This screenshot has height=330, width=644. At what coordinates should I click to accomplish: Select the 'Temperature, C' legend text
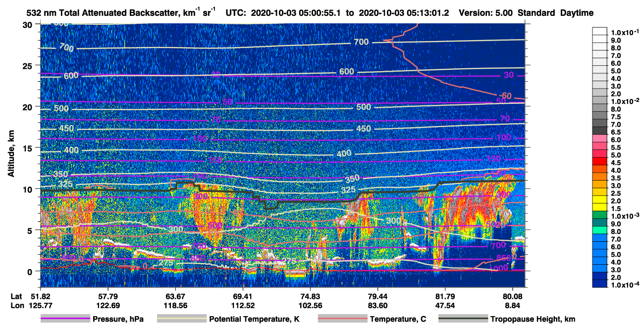point(398,319)
